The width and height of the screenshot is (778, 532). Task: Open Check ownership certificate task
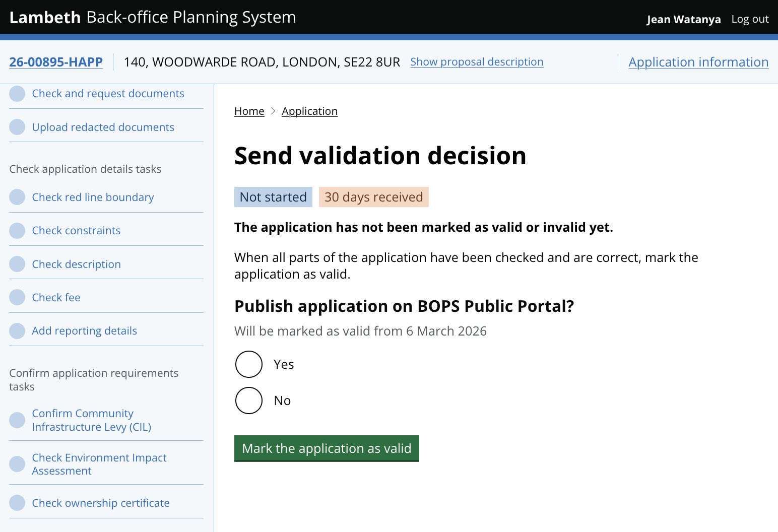[x=101, y=503]
